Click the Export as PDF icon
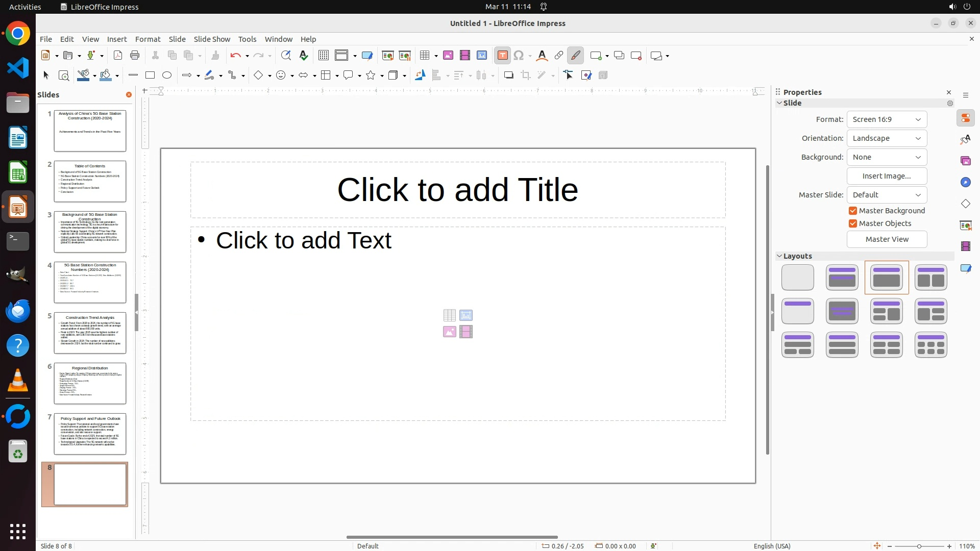 coord(118,56)
